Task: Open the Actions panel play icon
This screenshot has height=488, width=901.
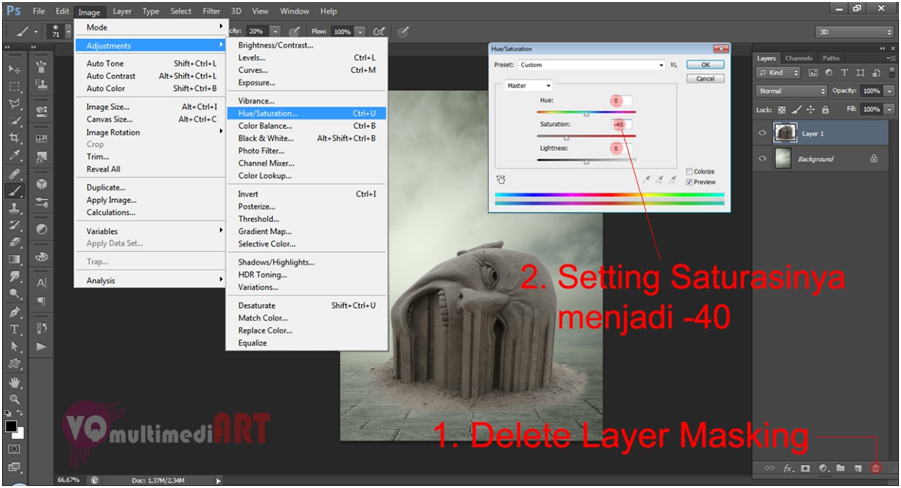Action: 41,347
